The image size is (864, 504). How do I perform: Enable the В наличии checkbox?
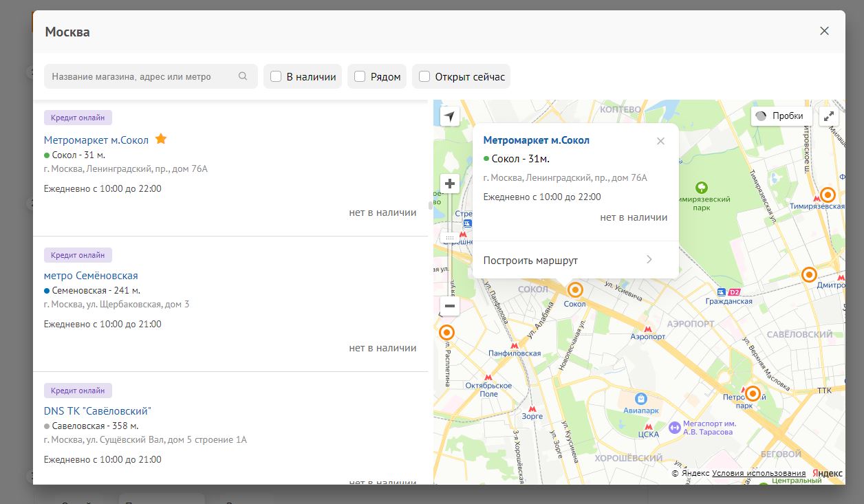click(x=276, y=76)
